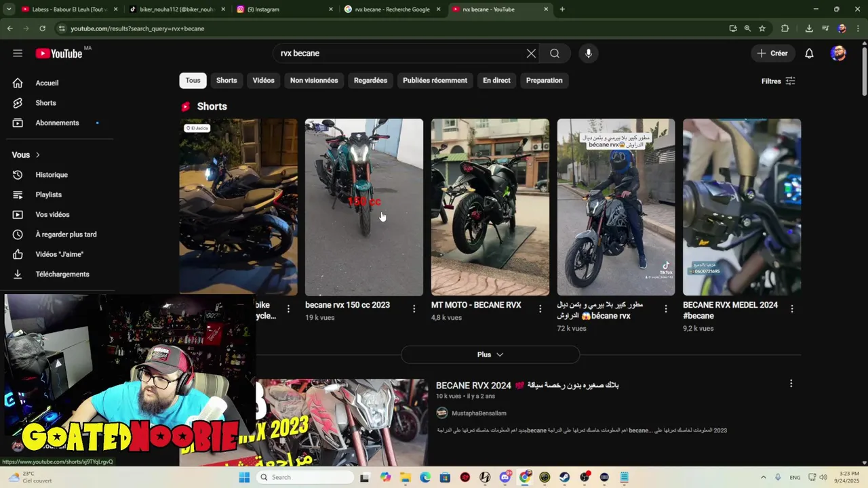Open options for BECANE RVX MEDEL 2024 short

coord(791,309)
